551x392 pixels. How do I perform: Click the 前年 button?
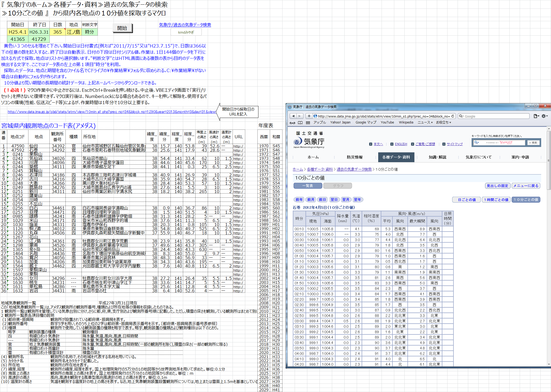point(299,199)
